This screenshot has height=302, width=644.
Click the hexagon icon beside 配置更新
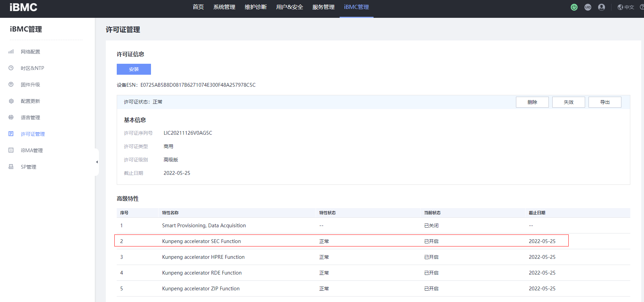pyautogui.click(x=11, y=101)
